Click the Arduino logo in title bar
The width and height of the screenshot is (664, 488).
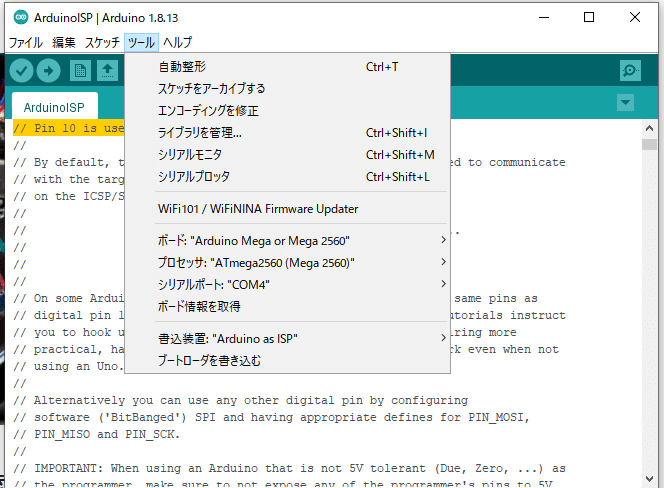coord(20,17)
